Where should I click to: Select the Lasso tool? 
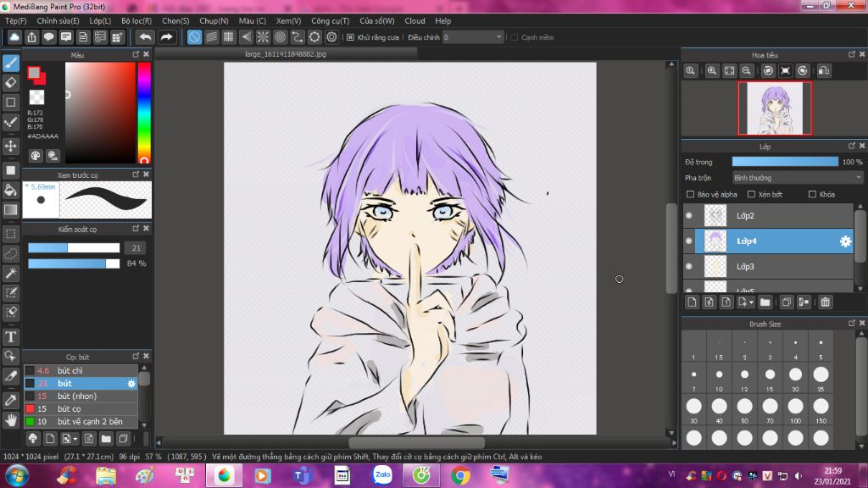(x=10, y=253)
